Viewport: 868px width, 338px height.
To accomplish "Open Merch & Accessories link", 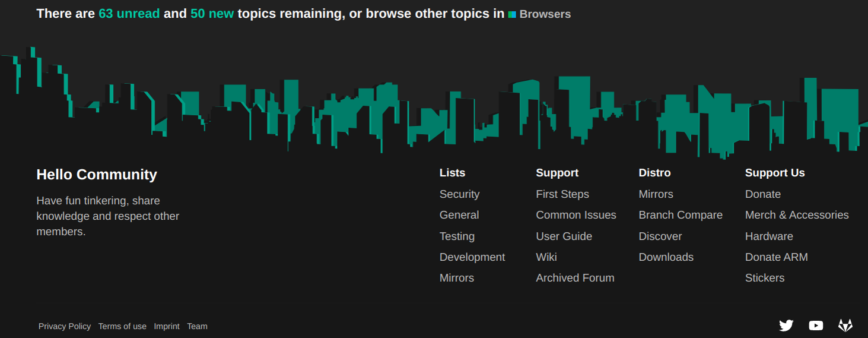I will [797, 215].
